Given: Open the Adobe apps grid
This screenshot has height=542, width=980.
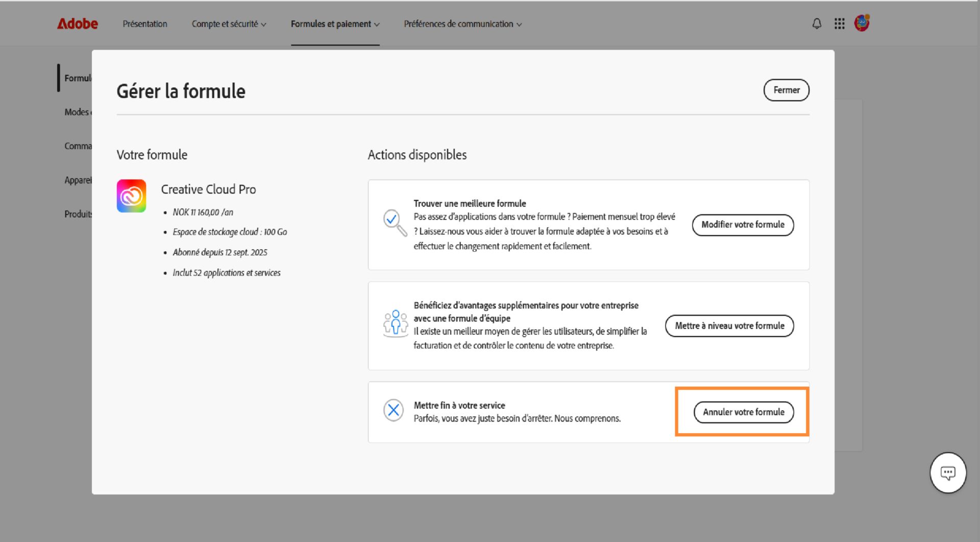Looking at the screenshot, I should (x=839, y=23).
